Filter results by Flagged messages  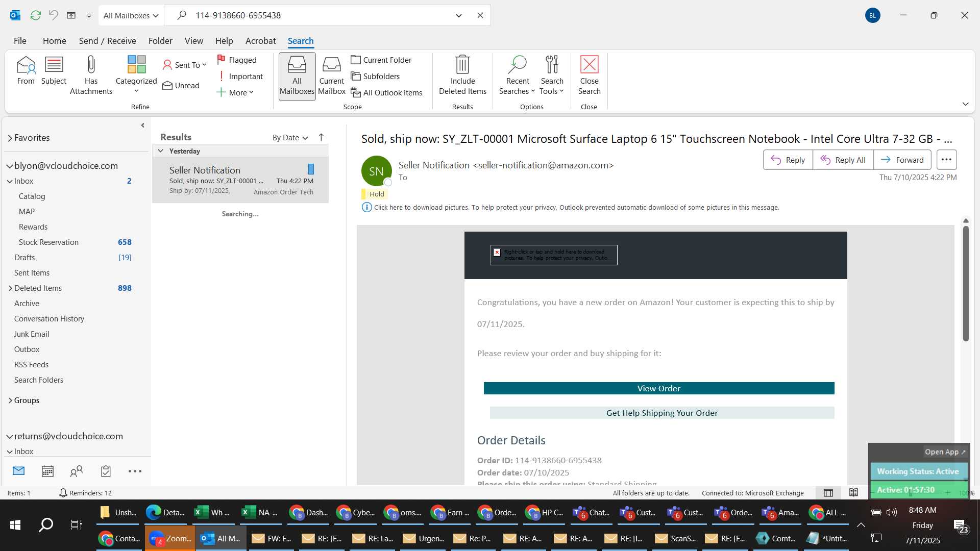coord(237,60)
